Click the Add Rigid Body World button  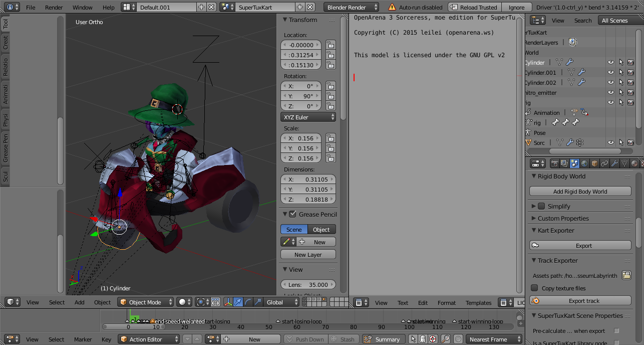(x=580, y=192)
